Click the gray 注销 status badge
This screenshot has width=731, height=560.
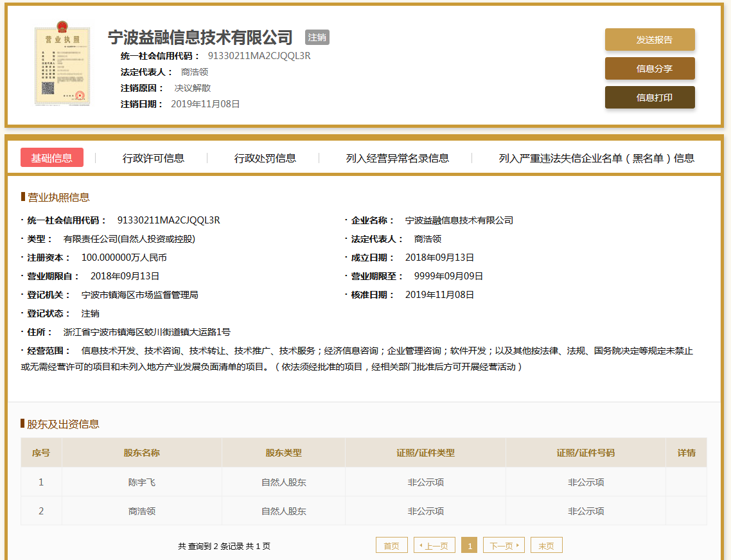coord(317,37)
